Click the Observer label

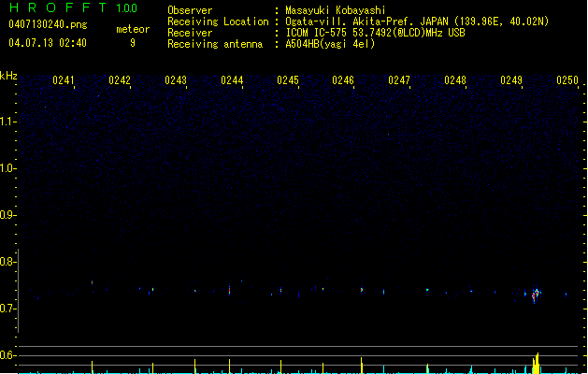click(190, 10)
